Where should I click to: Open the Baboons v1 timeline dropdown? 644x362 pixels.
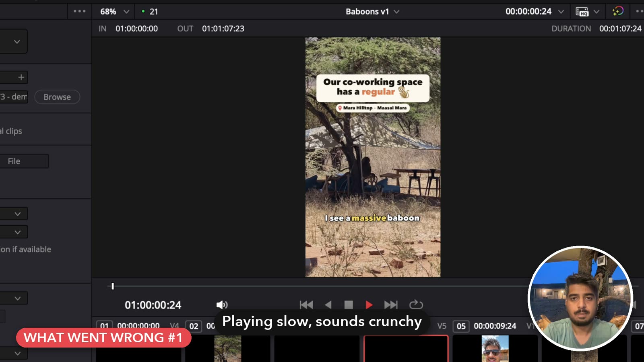[372, 12]
